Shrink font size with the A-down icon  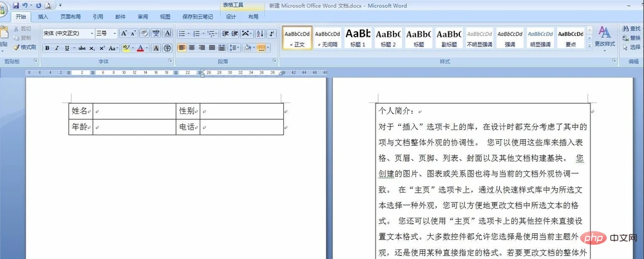click(133, 34)
